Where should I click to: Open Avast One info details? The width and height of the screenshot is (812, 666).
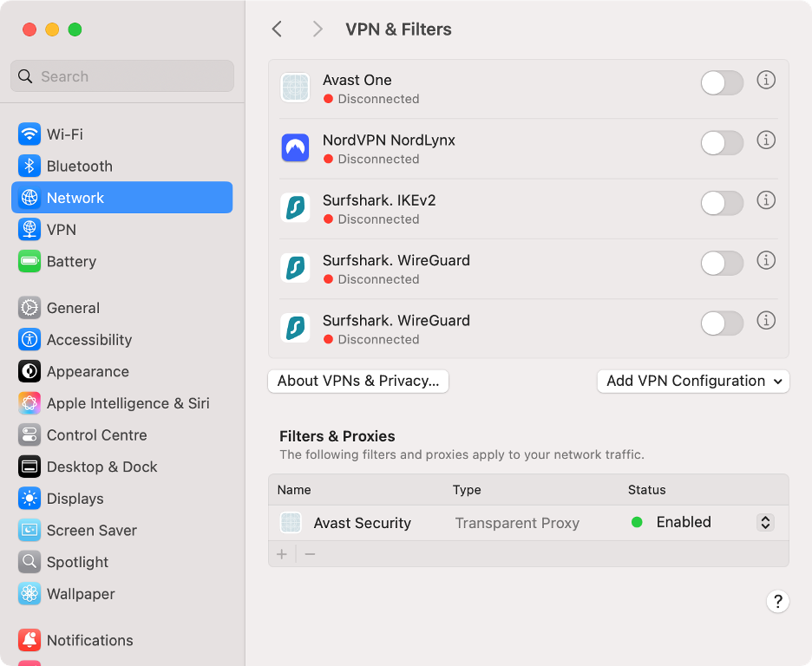click(766, 80)
